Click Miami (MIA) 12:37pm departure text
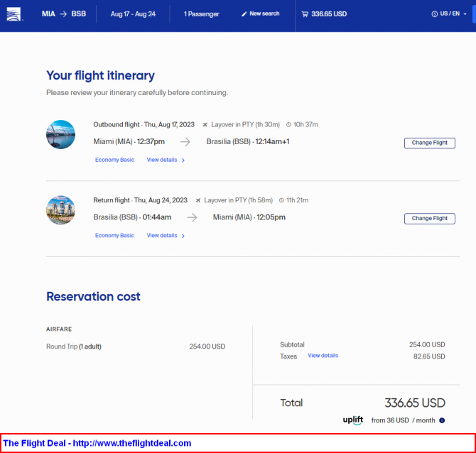476x453 pixels. tap(129, 142)
